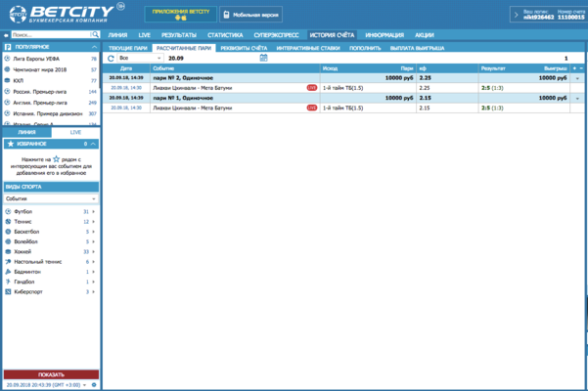Switch the sidebar to the Линия tab
Image resolution: width=588 pixels, height=391 pixels.
(26, 131)
